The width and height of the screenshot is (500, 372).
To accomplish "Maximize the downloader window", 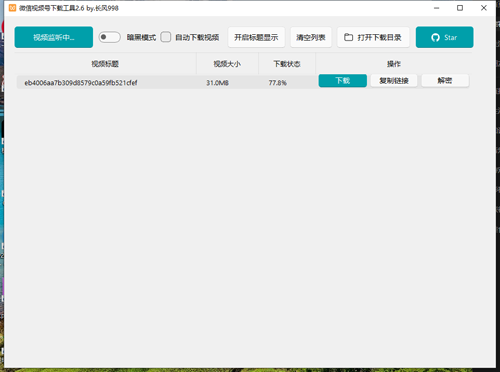I will (460, 8).
